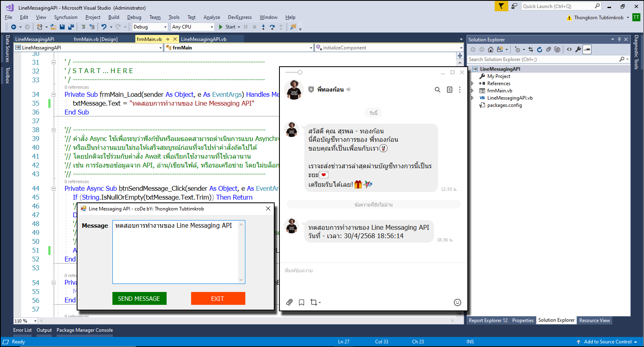Click the Step Over debug icon

(x=272, y=27)
